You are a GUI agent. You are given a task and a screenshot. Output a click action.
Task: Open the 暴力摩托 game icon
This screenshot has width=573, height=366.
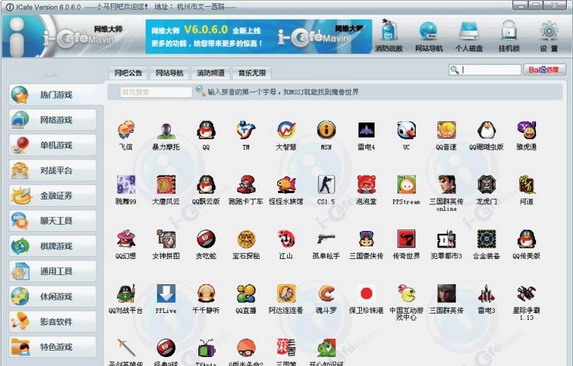pyautogui.click(x=166, y=130)
